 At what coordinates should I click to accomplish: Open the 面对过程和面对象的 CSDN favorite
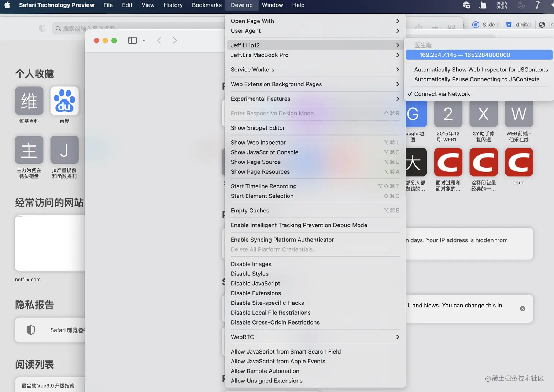(448, 162)
